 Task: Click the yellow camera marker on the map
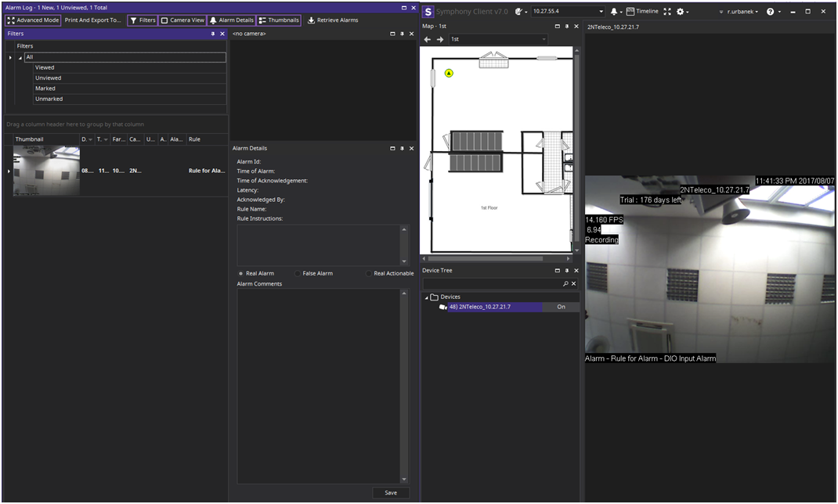[x=449, y=73]
